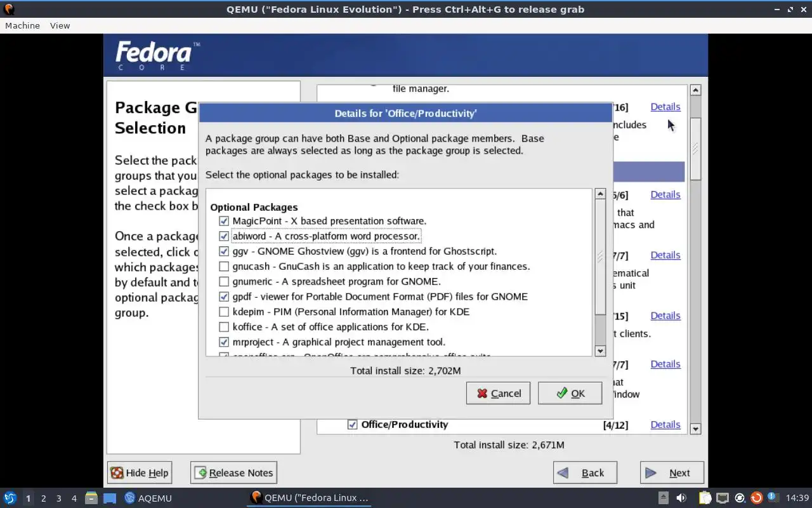Open the file manager taskbar icon
This screenshot has height=508, width=812.
point(91,498)
